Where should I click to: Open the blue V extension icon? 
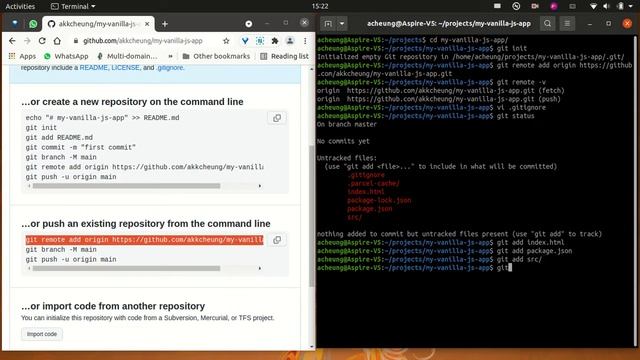click(245, 41)
